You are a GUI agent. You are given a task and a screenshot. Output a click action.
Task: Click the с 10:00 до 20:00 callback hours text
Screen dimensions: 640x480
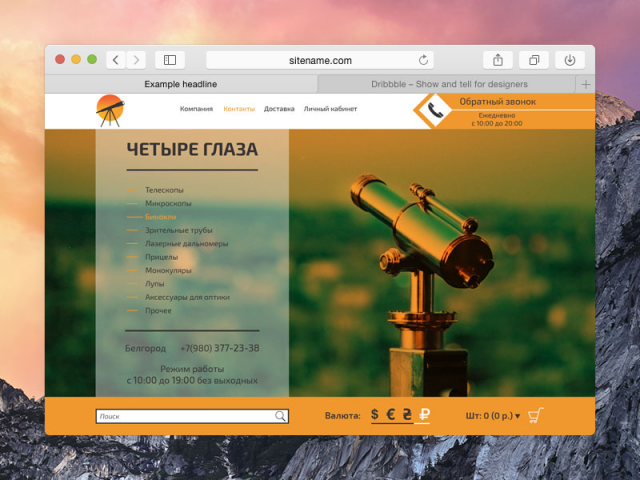497,123
